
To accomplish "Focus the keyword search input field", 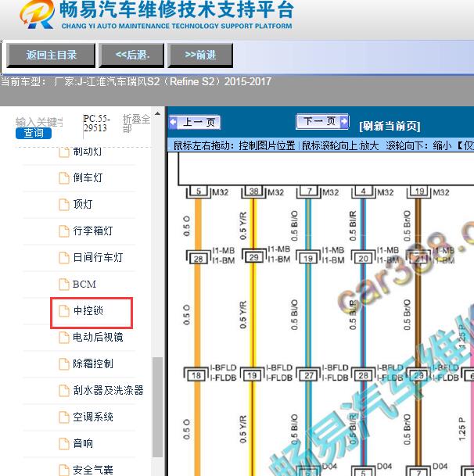I will click(x=39, y=122).
